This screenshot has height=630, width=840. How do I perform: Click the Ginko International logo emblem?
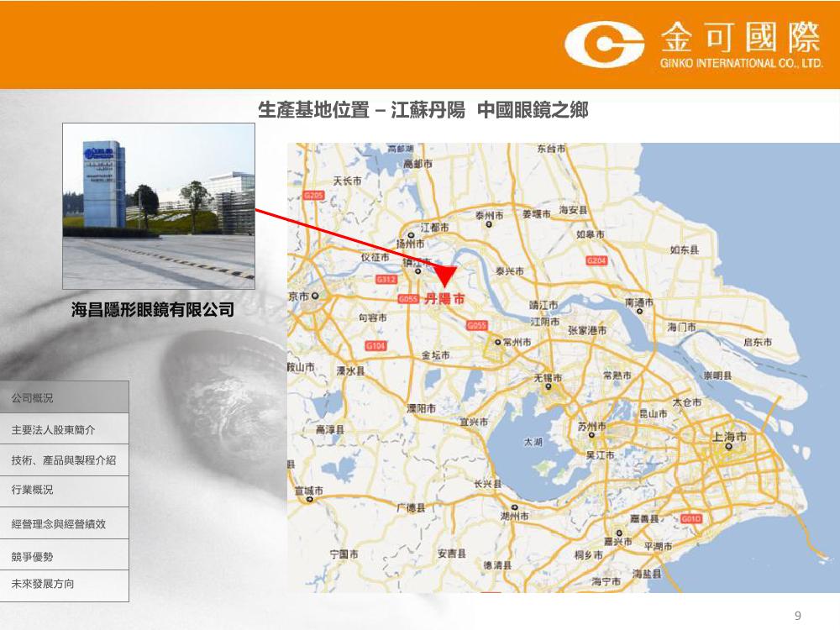pos(603,43)
